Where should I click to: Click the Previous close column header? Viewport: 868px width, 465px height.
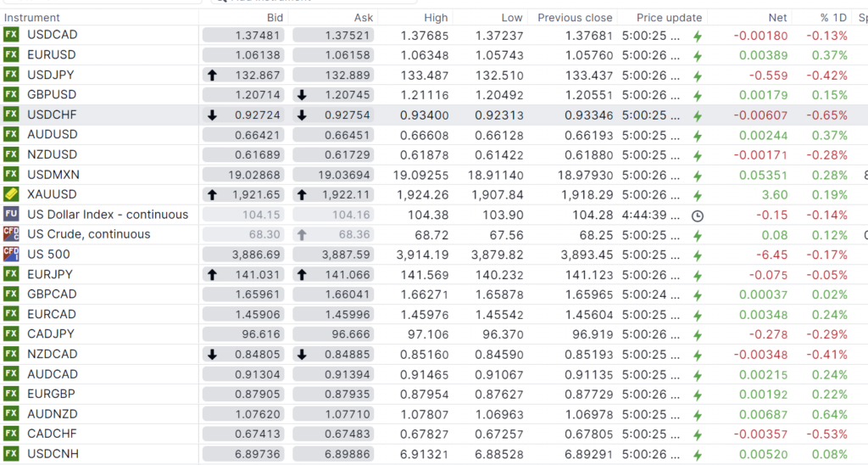tap(575, 17)
